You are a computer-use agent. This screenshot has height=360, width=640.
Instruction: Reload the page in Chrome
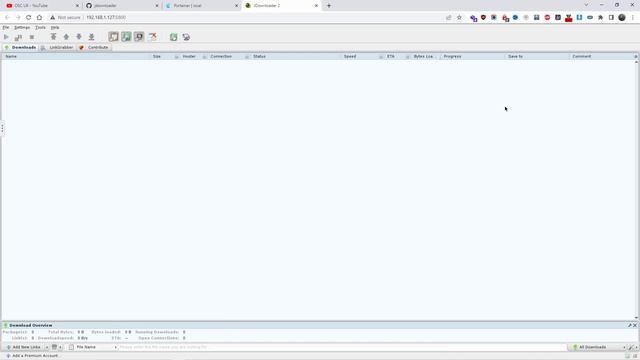click(x=29, y=18)
